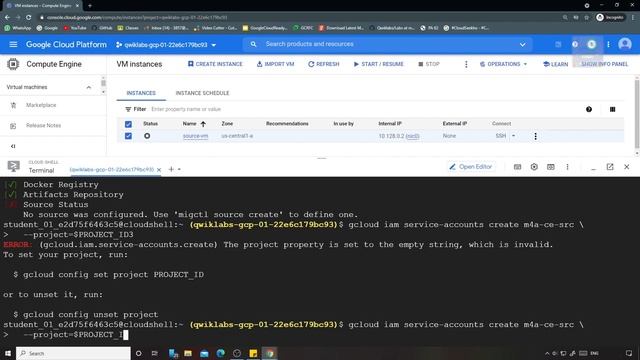Open the Cloud Console help icon
Screen dimensions: 640x360
575,44
